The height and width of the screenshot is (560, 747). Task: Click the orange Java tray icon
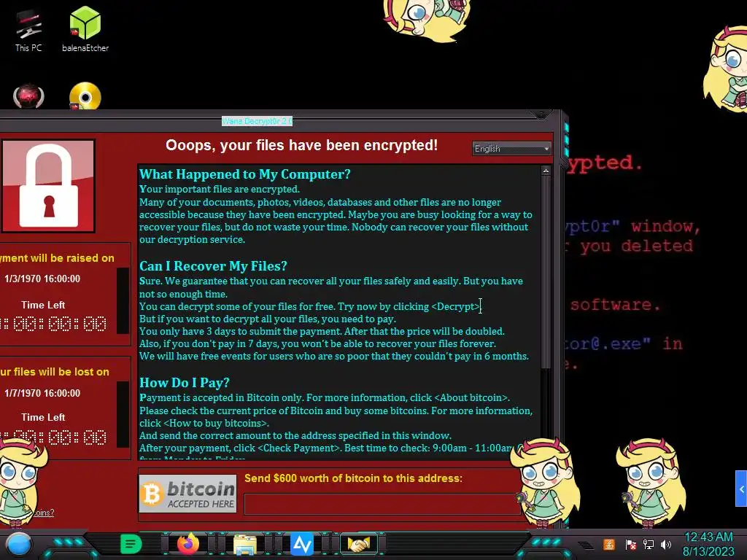click(609, 544)
